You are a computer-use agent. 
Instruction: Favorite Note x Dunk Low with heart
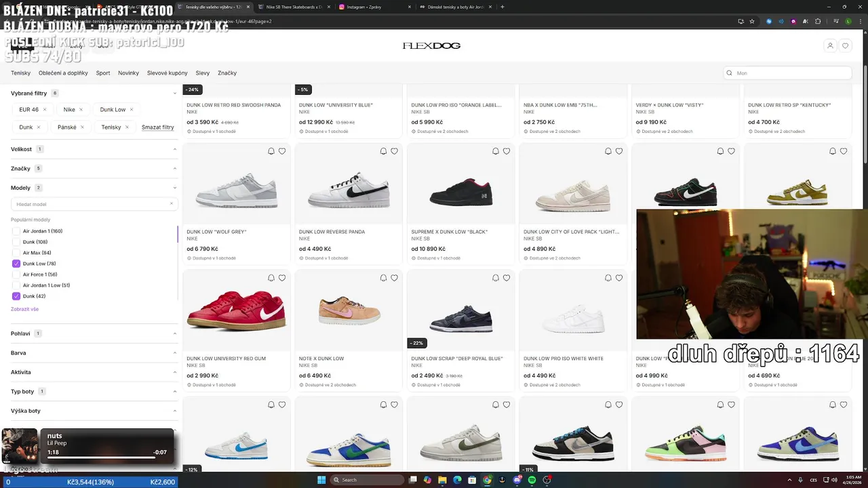coord(394,278)
